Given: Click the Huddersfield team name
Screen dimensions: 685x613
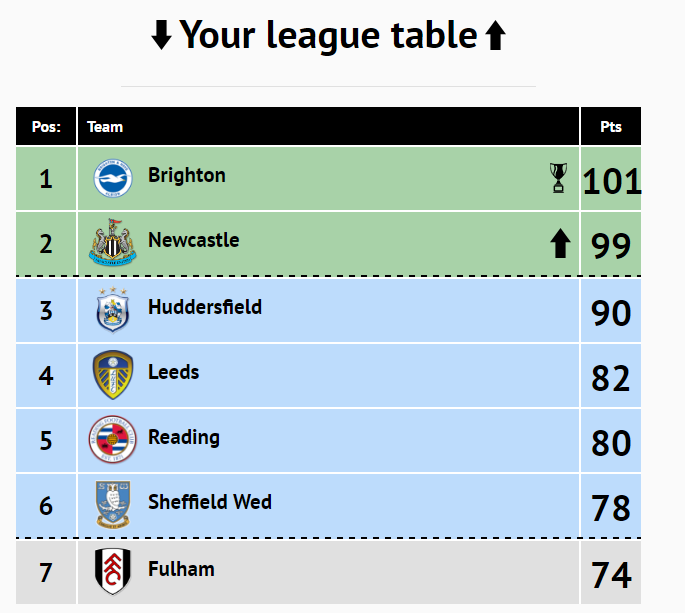Looking at the screenshot, I should pos(205,307).
